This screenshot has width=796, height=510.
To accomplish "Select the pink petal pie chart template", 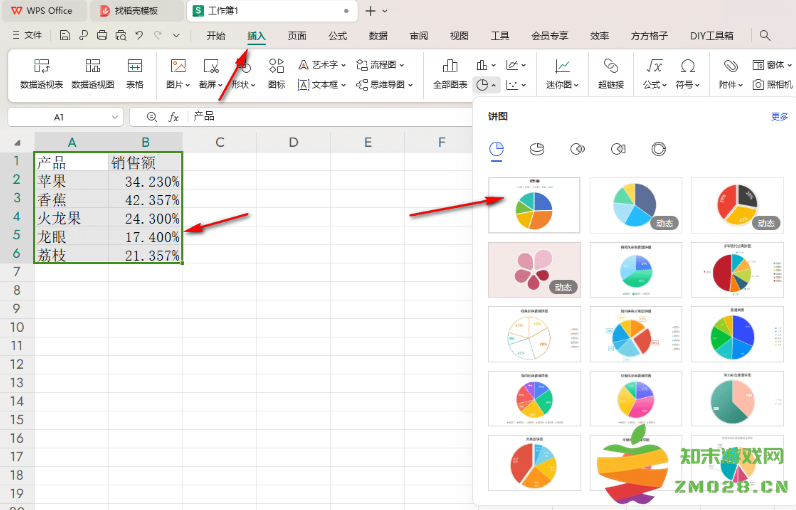I will click(x=533, y=269).
